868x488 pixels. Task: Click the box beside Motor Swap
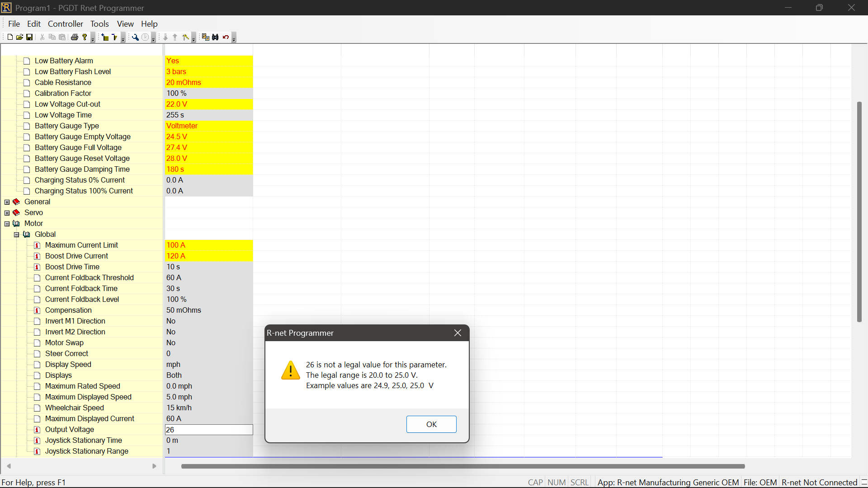coord(37,343)
